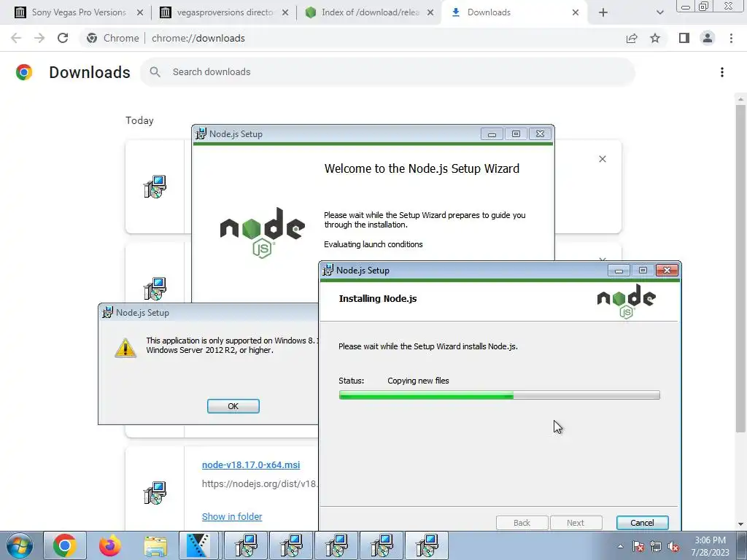Select the first installer taskbar item
Viewport: 747px width, 560px height.
pyautogui.click(x=247, y=545)
